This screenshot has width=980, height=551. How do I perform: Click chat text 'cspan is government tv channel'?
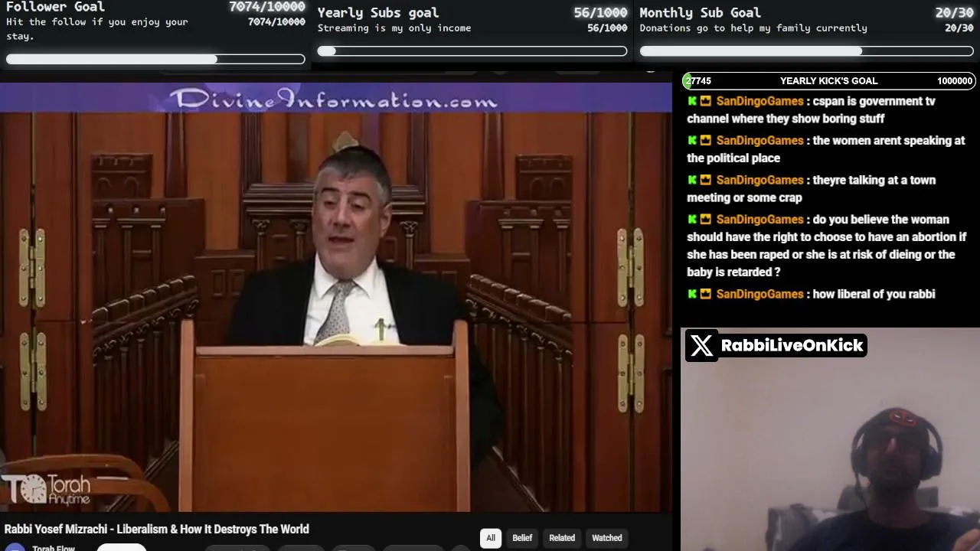(811, 109)
